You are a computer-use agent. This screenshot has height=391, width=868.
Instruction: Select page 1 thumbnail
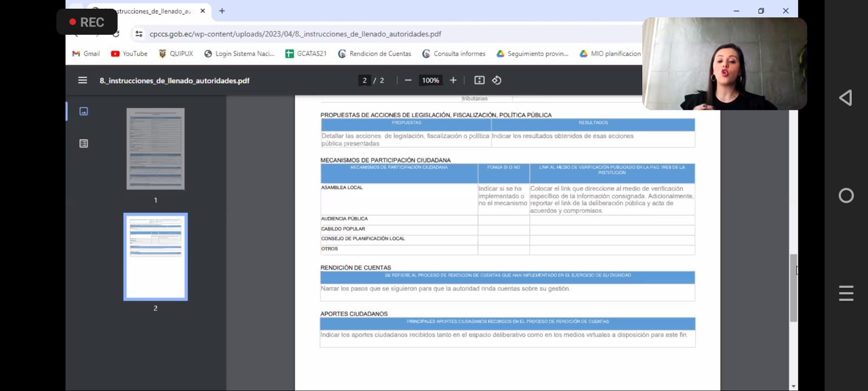click(x=156, y=149)
